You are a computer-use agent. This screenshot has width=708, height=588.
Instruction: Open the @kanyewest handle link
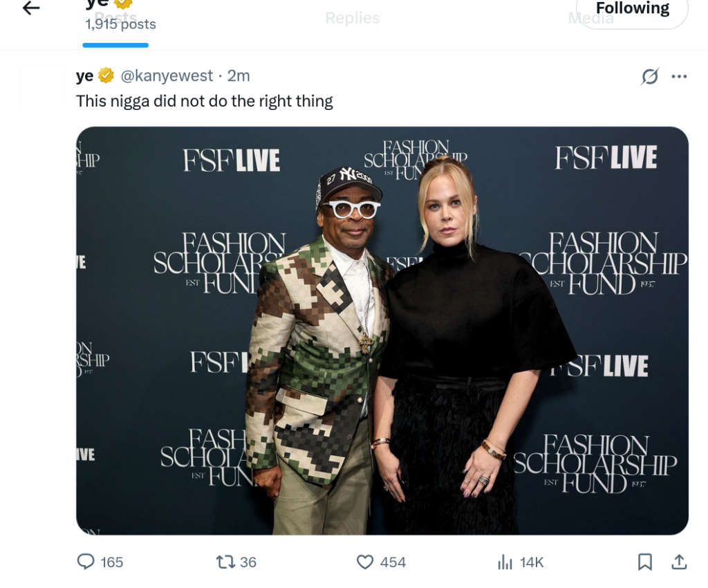(167, 75)
